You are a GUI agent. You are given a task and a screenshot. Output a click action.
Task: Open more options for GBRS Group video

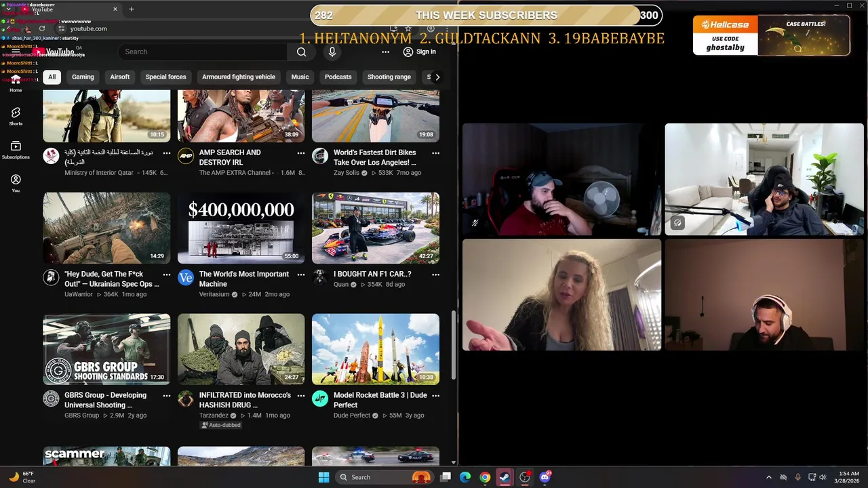pos(167,396)
